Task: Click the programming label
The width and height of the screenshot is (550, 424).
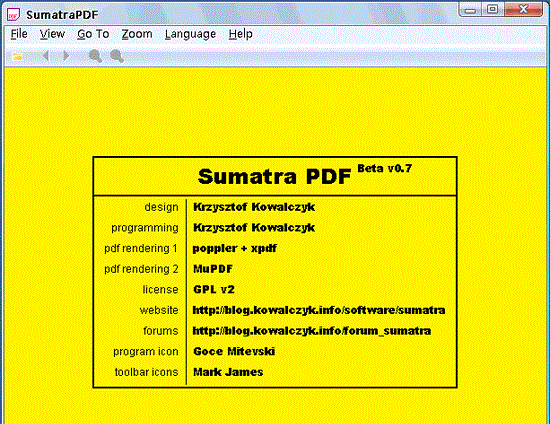Action: pyautogui.click(x=145, y=228)
